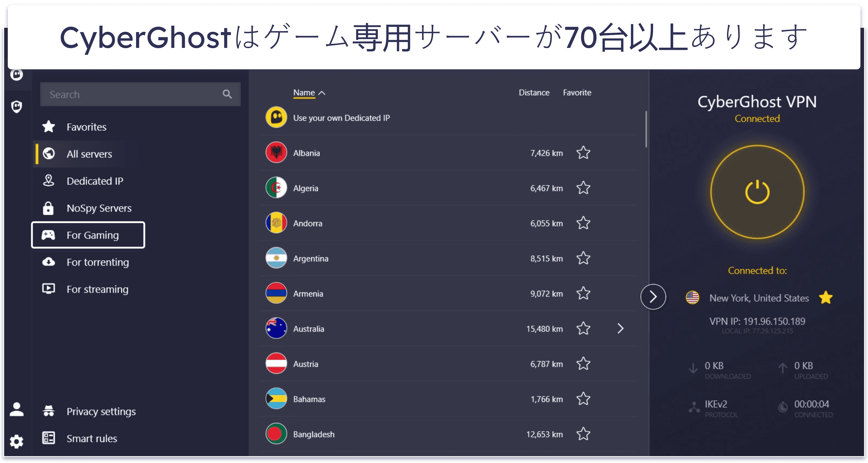This screenshot has width=868, height=463.
Task: Click the 15,480 km distance value
Action: [544, 329]
